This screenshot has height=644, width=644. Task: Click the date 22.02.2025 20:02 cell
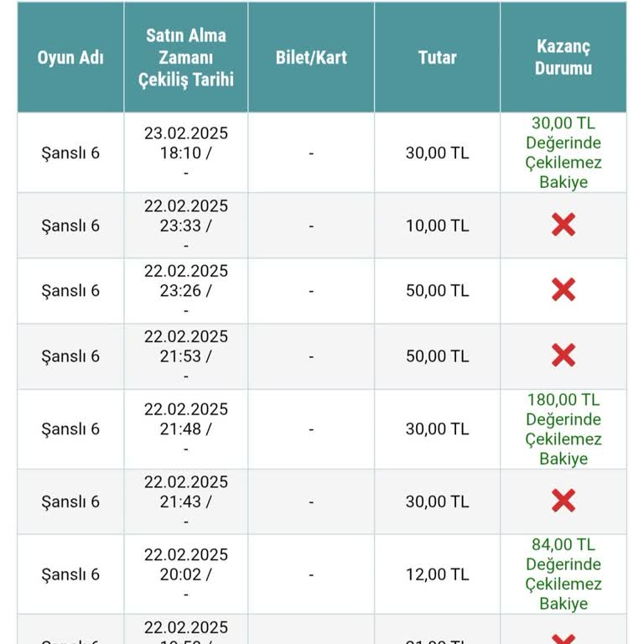tap(186, 574)
